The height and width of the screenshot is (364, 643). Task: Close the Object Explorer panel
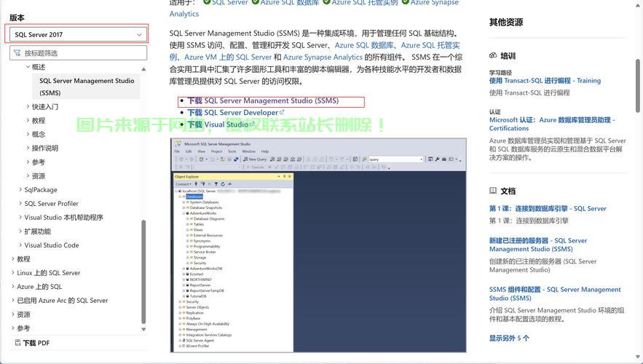[290, 176]
